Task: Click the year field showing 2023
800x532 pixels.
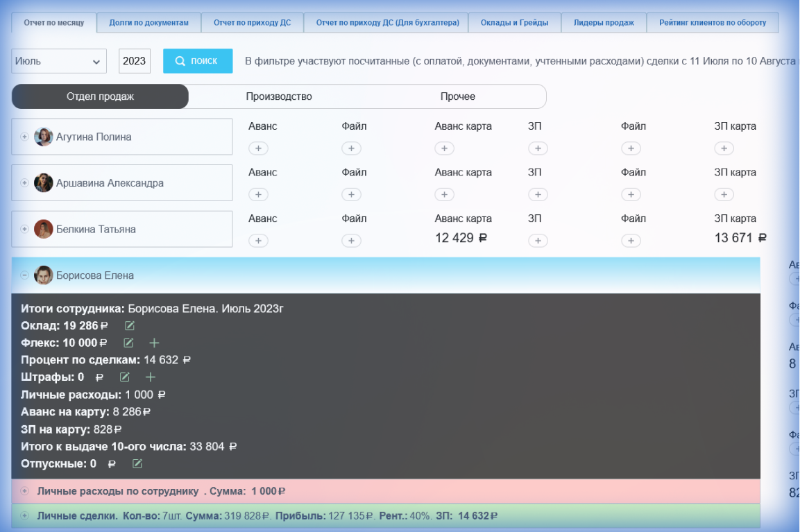Action: point(134,61)
